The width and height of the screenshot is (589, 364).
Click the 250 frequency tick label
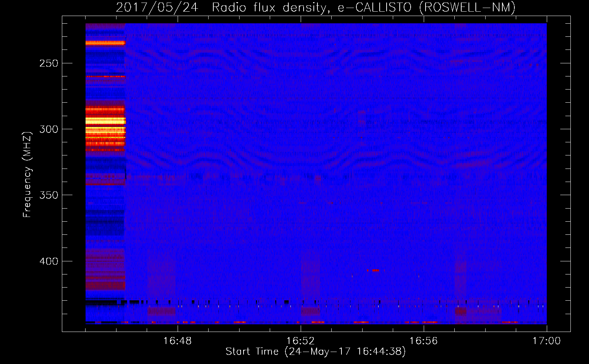point(49,63)
